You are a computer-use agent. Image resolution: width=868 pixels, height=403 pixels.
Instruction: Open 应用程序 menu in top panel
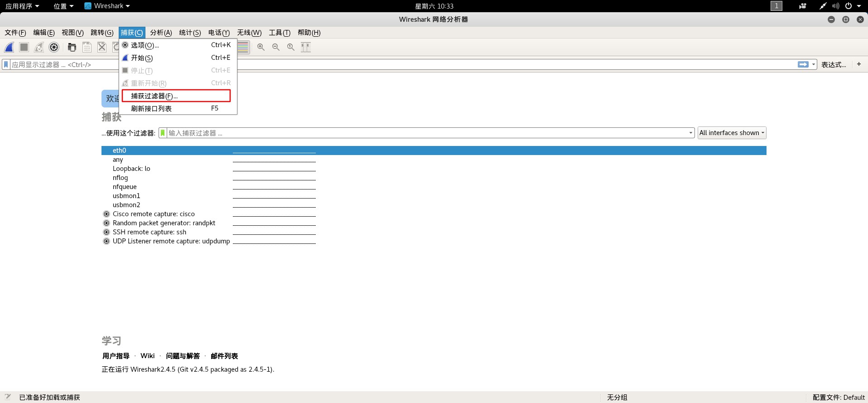tap(22, 6)
